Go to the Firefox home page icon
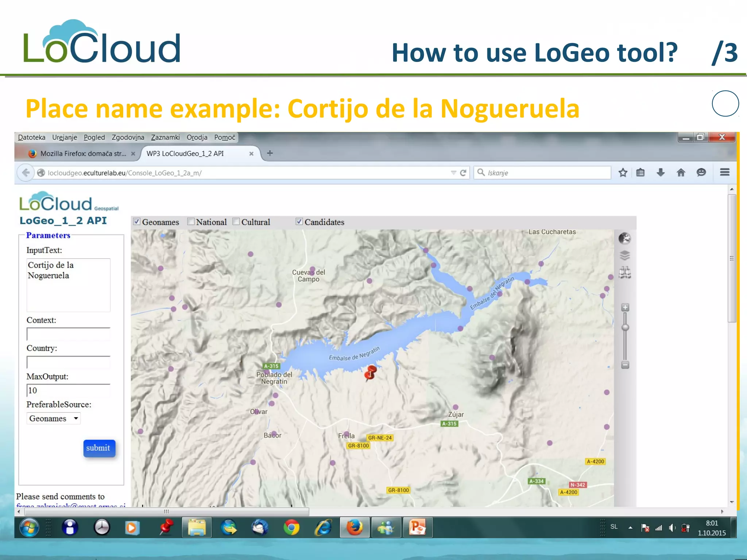 (681, 172)
